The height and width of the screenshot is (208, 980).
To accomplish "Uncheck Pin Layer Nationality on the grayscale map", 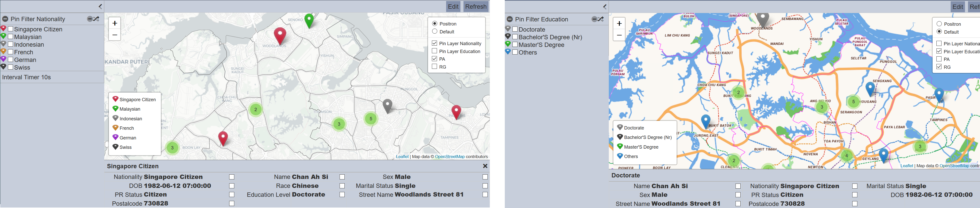I will pos(434,43).
